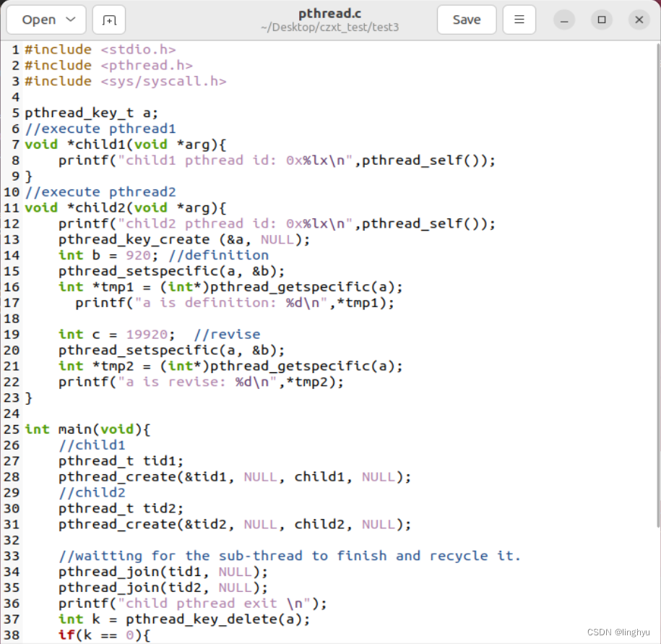Create a new document tab
This screenshot has height=644, width=661.
coord(109,20)
